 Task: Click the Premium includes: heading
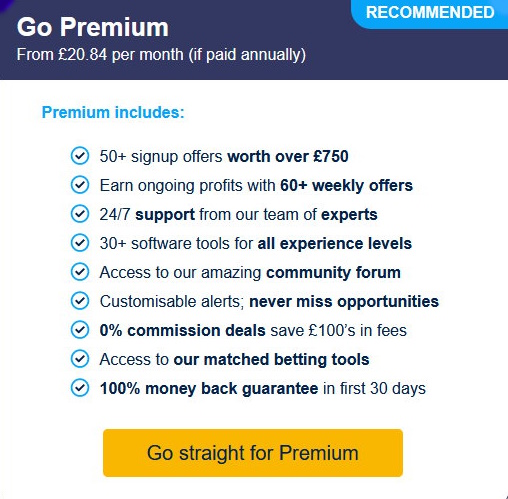tap(113, 112)
